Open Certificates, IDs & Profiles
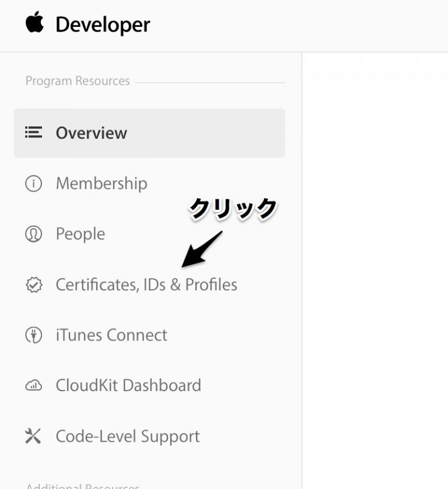This screenshot has height=489, width=448. (146, 285)
